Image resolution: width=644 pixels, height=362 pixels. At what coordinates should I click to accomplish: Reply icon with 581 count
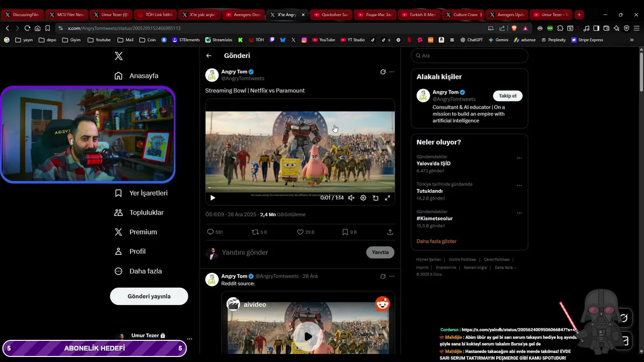coord(215,232)
